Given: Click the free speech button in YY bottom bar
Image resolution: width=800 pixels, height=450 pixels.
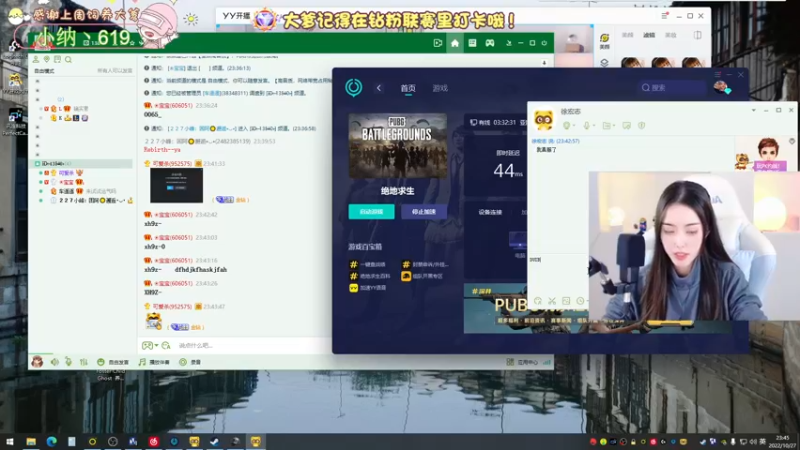Looking at the screenshot, I should tap(113, 362).
